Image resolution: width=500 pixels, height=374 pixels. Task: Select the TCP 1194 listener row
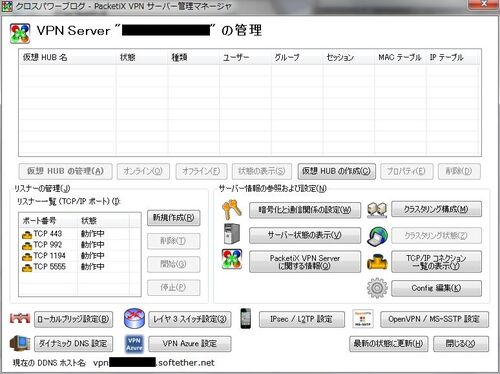(x=80, y=256)
